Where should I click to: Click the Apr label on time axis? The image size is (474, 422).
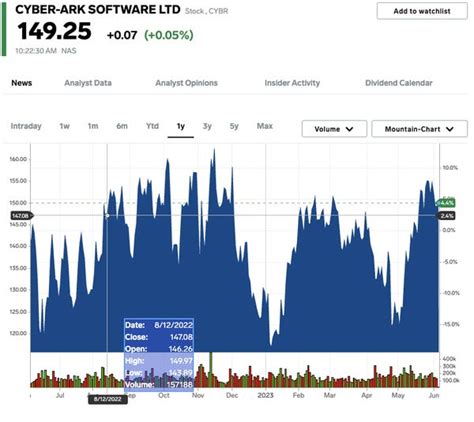367,395
